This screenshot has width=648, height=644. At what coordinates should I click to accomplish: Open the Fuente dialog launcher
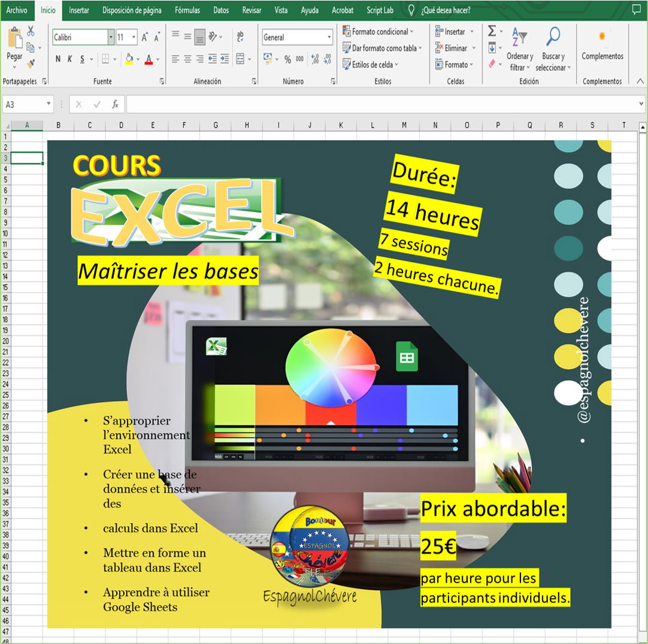pos(162,81)
